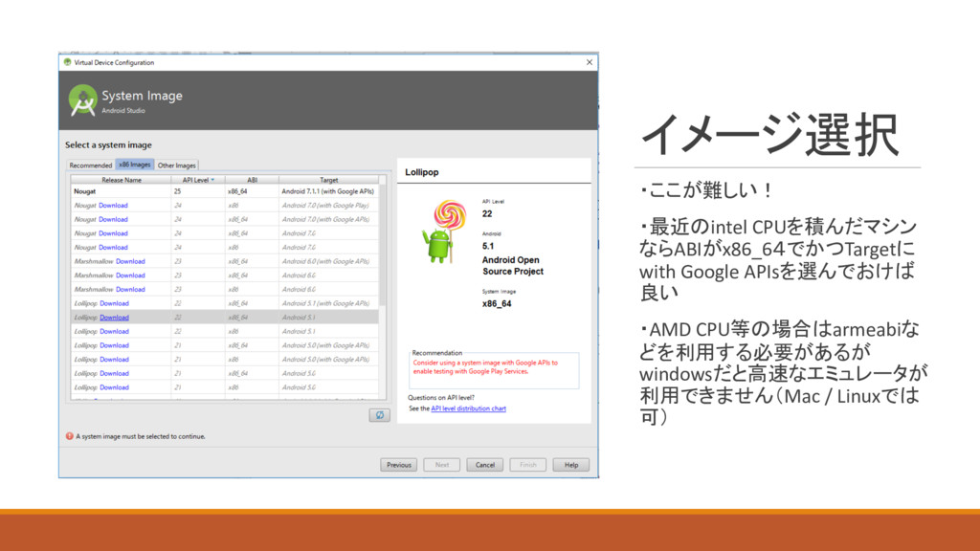Click the red error icon beside the warning message
The height and width of the screenshot is (551, 980).
[x=69, y=436]
